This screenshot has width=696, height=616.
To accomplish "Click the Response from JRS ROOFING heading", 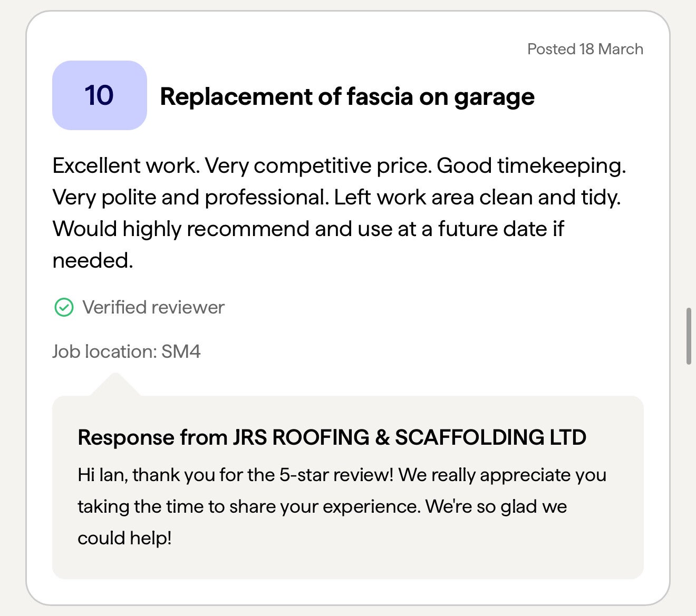I will (331, 437).
